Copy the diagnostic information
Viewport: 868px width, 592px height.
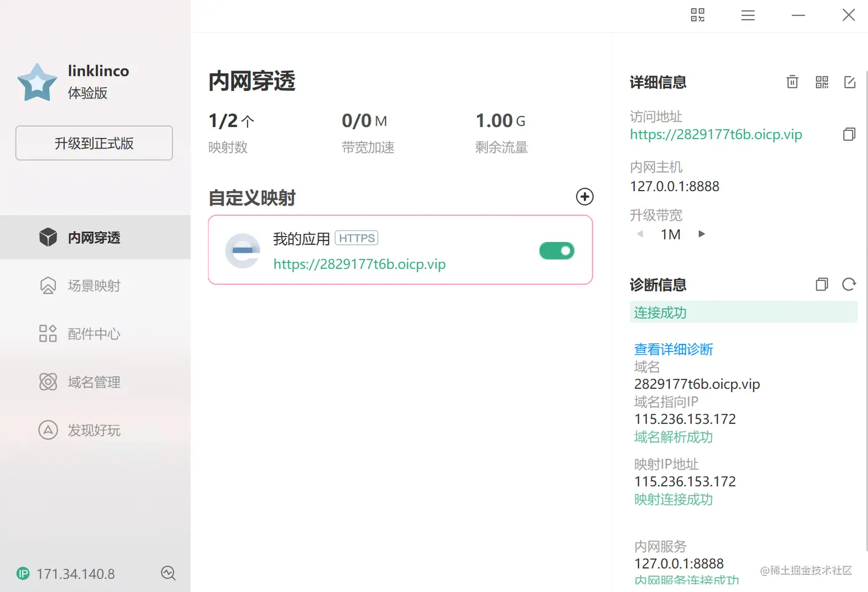pos(822,284)
